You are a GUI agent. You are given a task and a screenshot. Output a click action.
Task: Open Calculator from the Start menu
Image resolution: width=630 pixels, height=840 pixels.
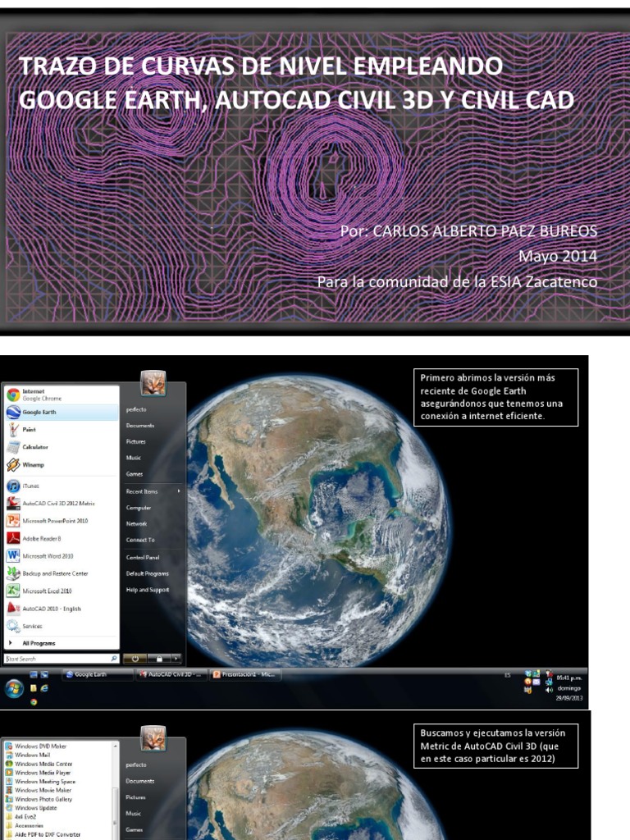point(61,447)
